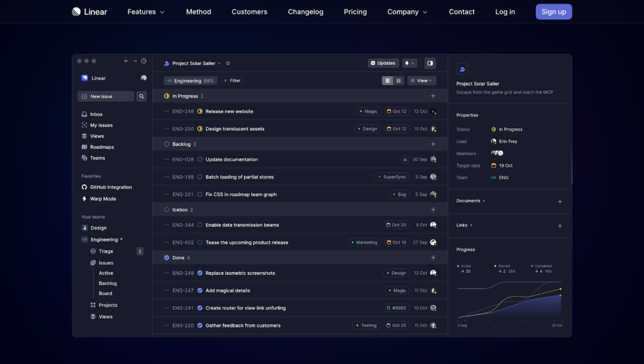
Task: Switch to list layout view
Action: (x=387, y=80)
